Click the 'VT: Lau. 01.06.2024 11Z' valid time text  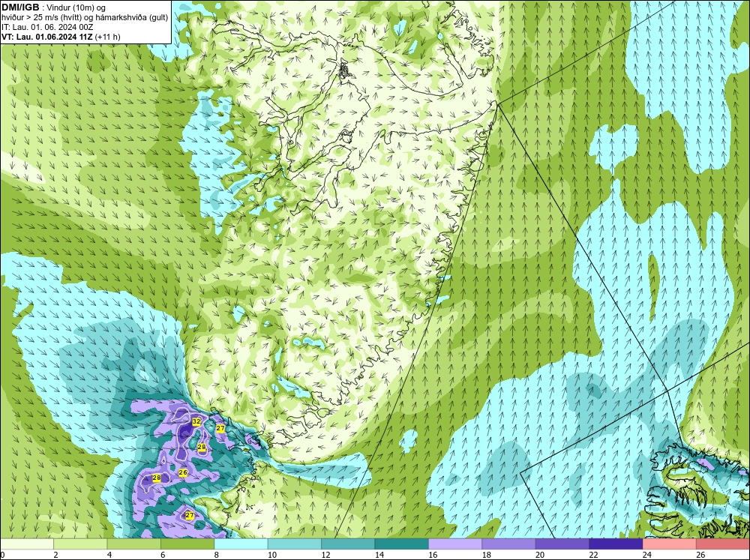(47, 37)
